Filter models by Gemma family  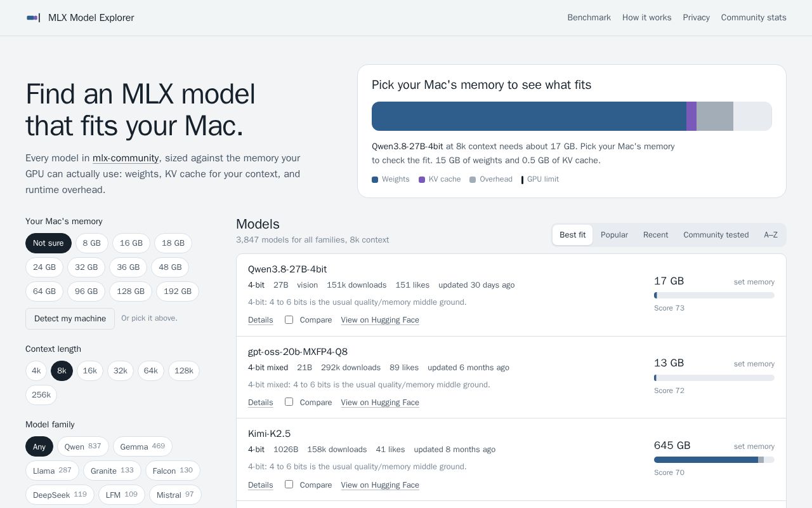click(x=143, y=446)
